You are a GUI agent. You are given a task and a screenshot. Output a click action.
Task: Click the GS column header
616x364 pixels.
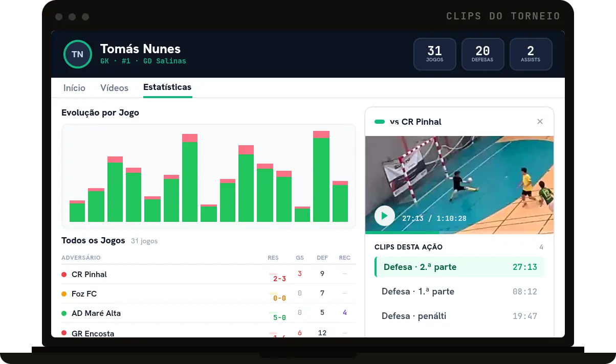click(300, 258)
